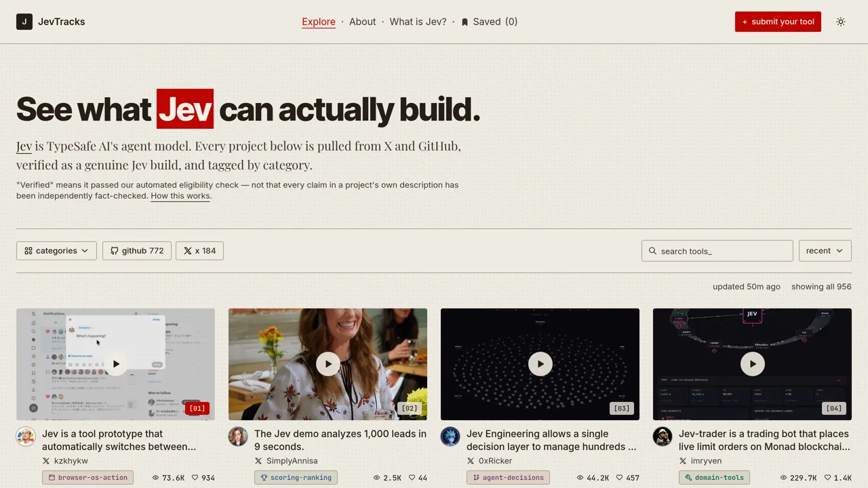Viewport: 868px width, 488px height.
Task: Click the imryven author handle
Action: [x=706, y=461]
